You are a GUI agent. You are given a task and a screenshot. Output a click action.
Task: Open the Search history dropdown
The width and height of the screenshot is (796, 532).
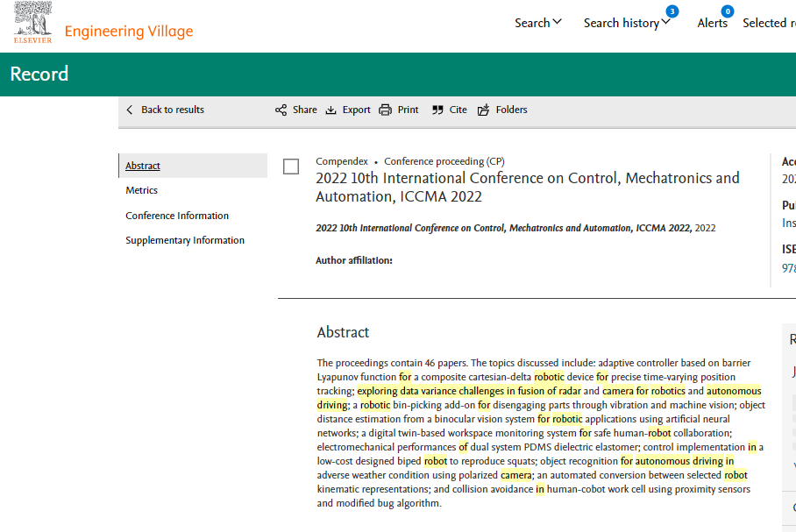pyautogui.click(x=626, y=24)
